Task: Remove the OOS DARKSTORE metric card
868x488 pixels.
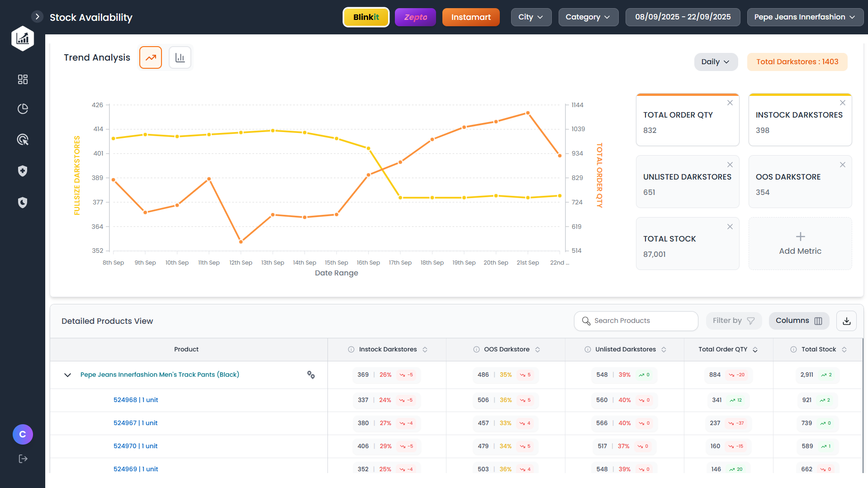Action: tap(842, 165)
